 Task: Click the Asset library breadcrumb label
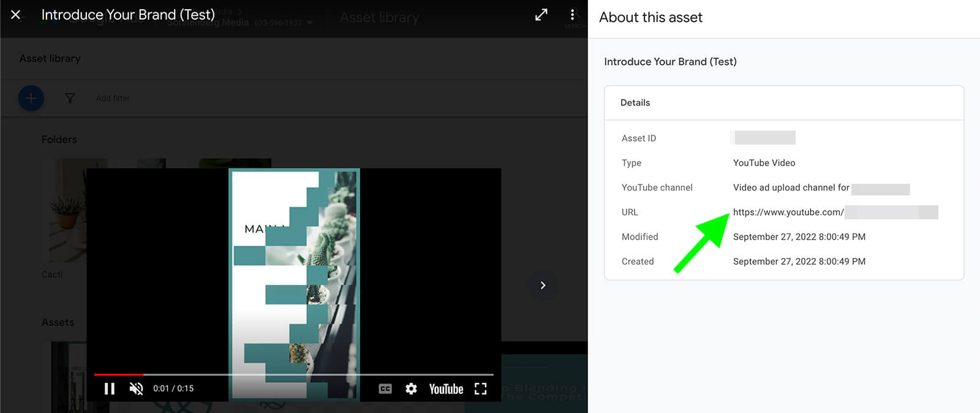pos(50,58)
